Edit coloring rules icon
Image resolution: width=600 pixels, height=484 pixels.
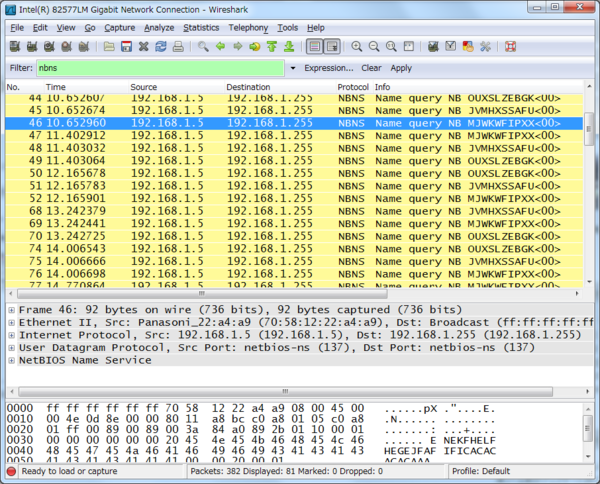point(468,47)
